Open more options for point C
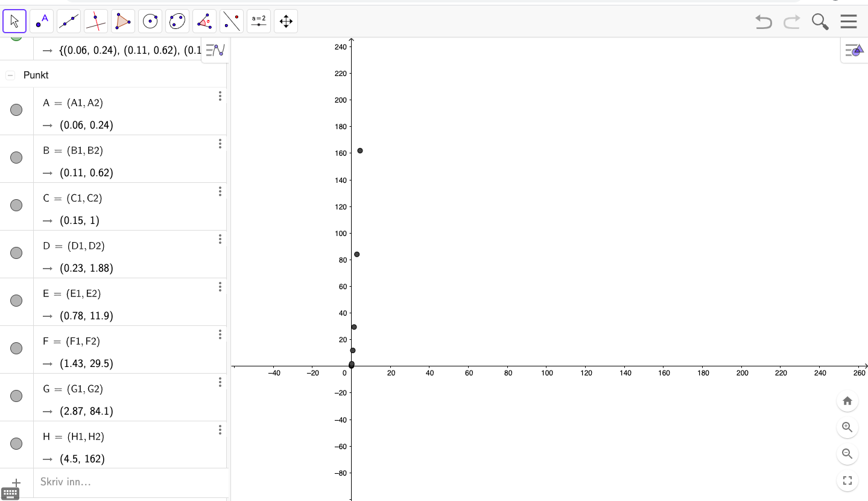Image resolution: width=868 pixels, height=501 pixels. point(220,191)
